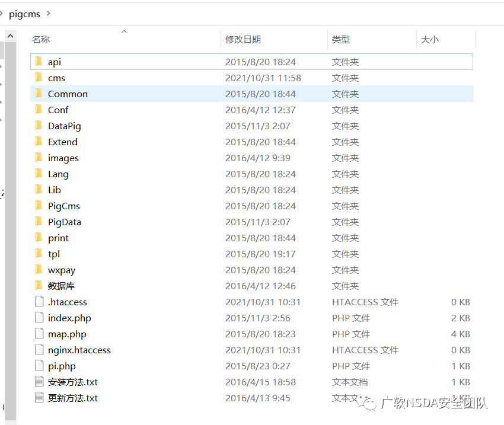Click the tpl date 2015/8/20 19:17

click(260, 254)
